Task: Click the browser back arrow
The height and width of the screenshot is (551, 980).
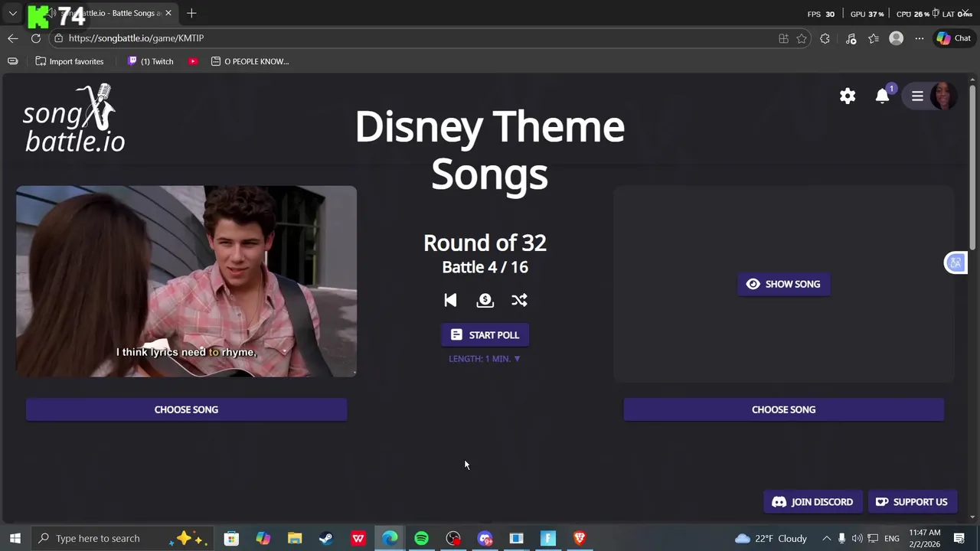Action: (x=13, y=38)
